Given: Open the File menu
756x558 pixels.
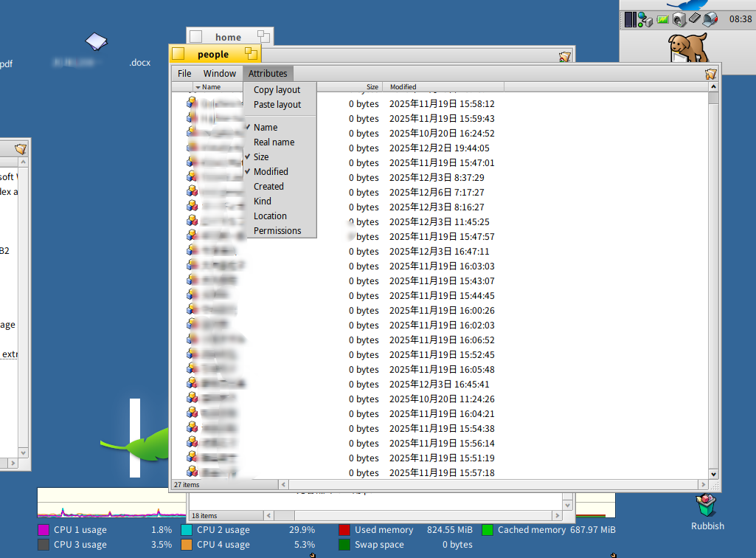Looking at the screenshot, I should (184, 74).
